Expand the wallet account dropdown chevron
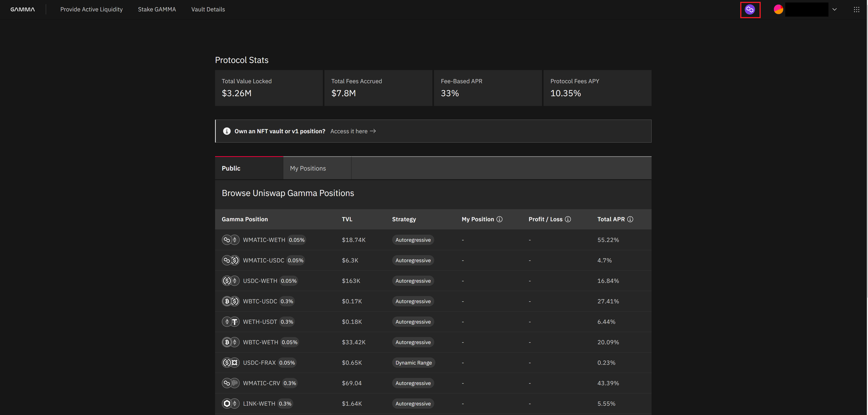Image resolution: width=868 pixels, height=415 pixels. tap(834, 10)
